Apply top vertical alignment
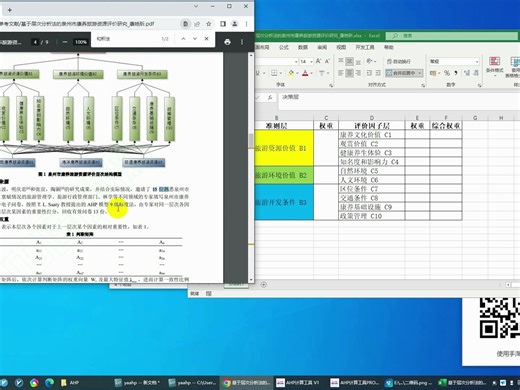The width and height of the screenshot is (520, 390). pyautogui.click(x=341, y=61)
